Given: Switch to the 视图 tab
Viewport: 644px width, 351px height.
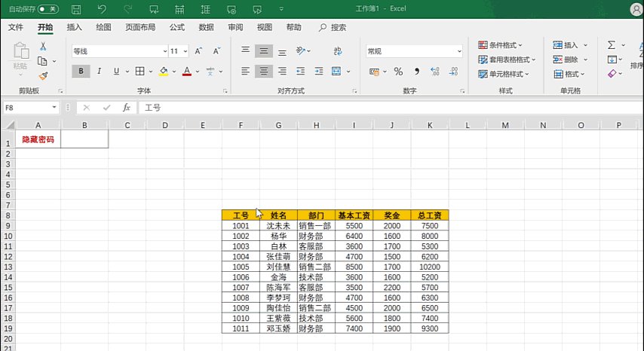Looking at the screenshot, I should [265, 27].
